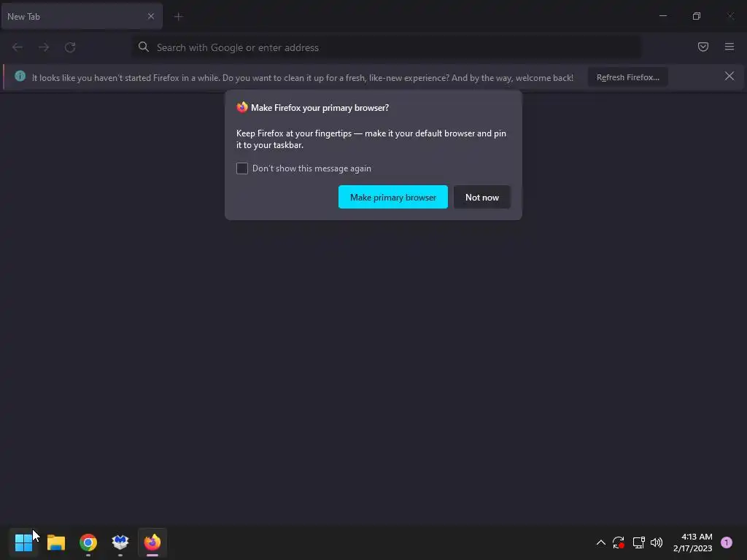This screenshot has height=560, width=747.
Task: Minimize the Firefox window
Action: (662, 16)
